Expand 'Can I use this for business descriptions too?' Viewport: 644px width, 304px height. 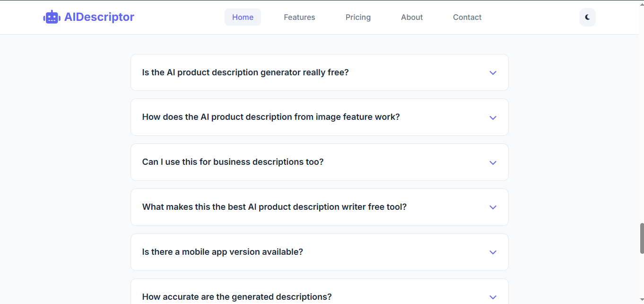[233, 162]
